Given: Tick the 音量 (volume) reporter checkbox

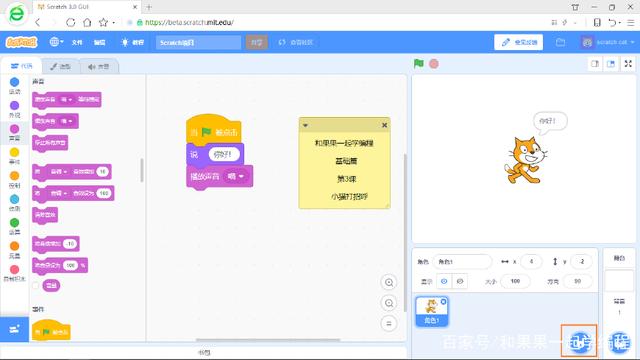Looking at the screenshot, I should [36, 285].
